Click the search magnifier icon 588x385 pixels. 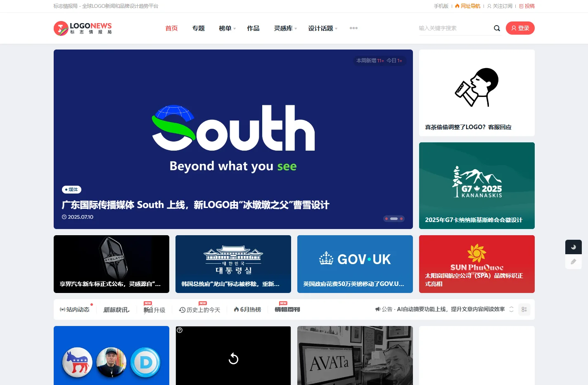[x=497, y=28]
